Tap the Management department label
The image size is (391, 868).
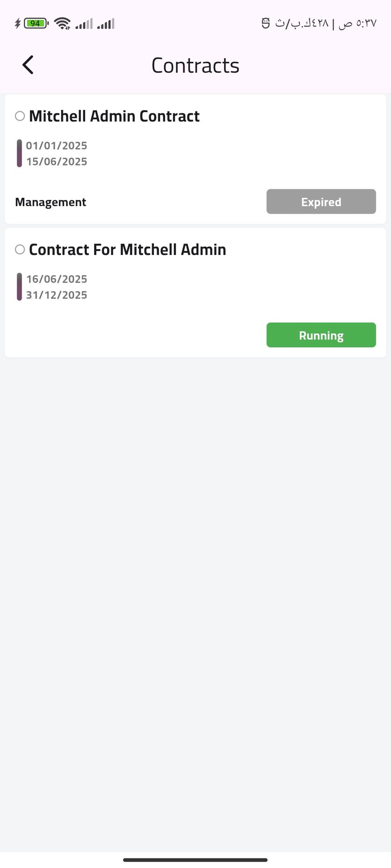tap(51, 202)
